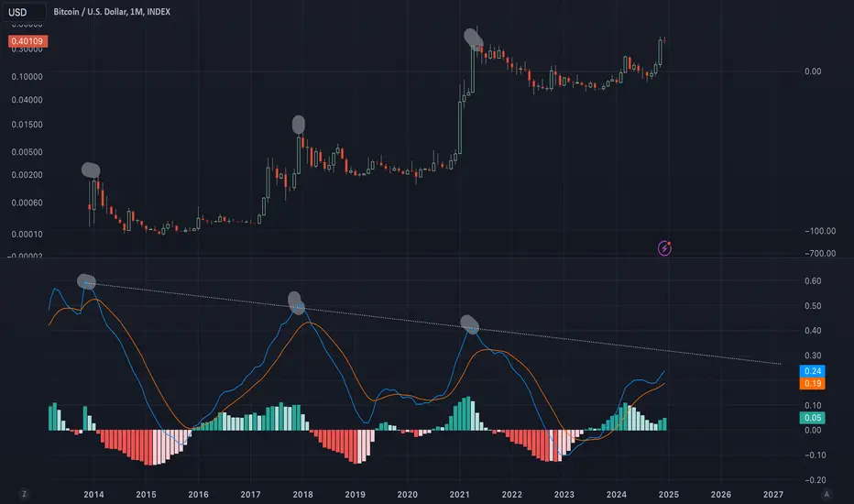Click the 0.60 indicator scale label
854x504 pixels.
tap(813, 281)
